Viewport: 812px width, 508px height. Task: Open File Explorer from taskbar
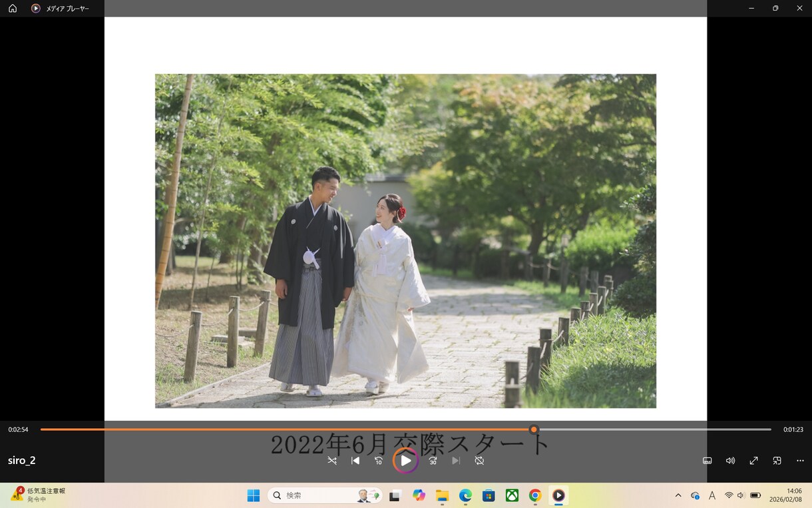[x=442, y=495]
